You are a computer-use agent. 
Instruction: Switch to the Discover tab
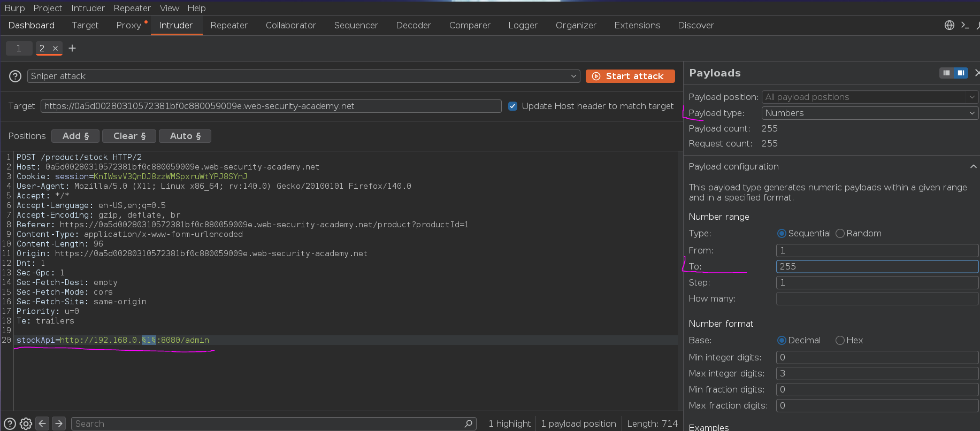point(695,25)
